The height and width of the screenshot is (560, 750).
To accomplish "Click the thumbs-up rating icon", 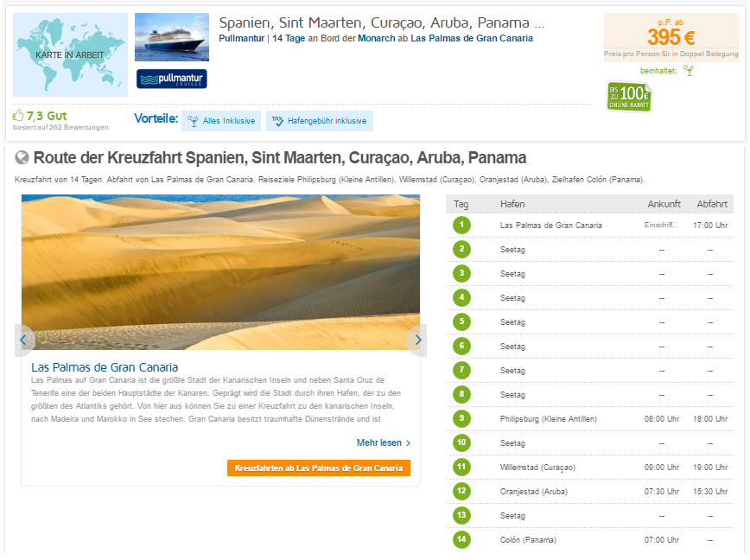I will [x=18, y=115].
